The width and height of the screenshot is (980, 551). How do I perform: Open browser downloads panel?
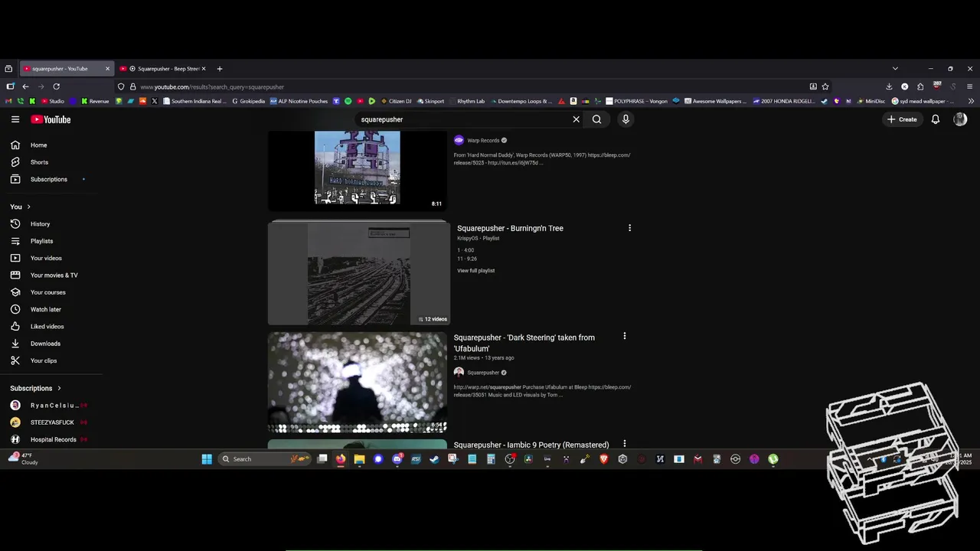(889, 86)
